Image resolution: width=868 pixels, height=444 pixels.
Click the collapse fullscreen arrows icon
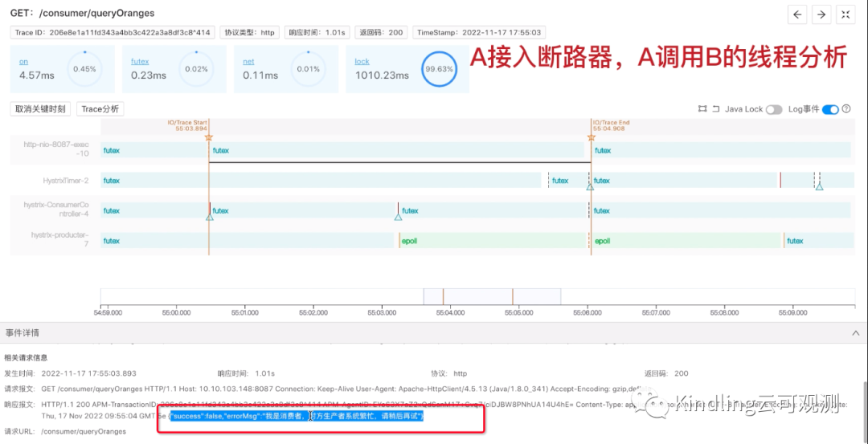(x=845, y=15)
